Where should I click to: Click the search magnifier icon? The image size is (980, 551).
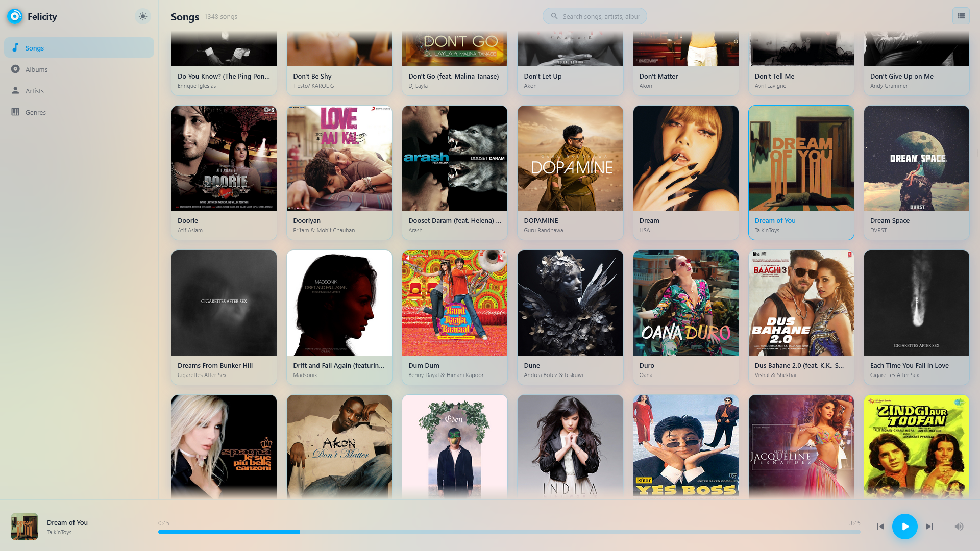554,16
